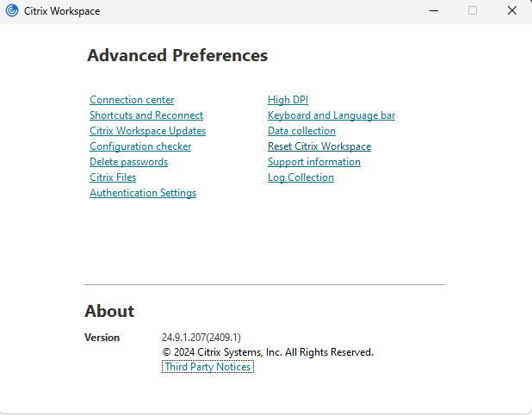Open the Connection center link
The height and width of the screenshot is (416, 532).
pyautogui.click(x=132, y=100)
